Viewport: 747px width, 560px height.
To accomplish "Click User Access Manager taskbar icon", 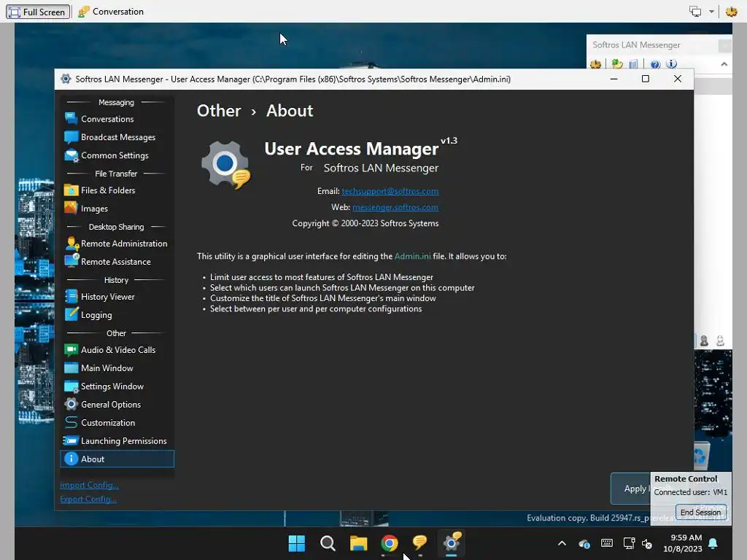I will click(451, 542).
